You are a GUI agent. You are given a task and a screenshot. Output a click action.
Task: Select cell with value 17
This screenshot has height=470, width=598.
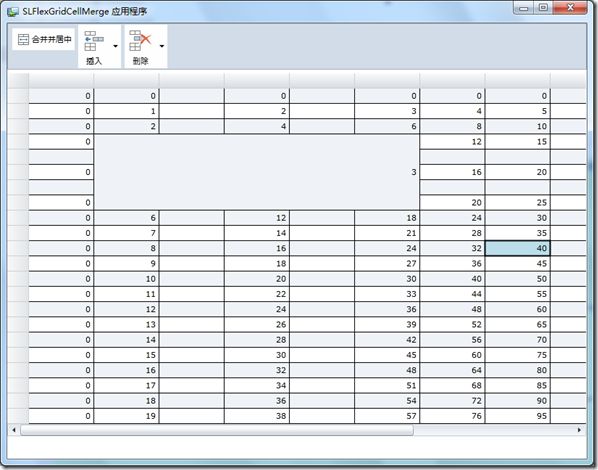coord(126,386)
